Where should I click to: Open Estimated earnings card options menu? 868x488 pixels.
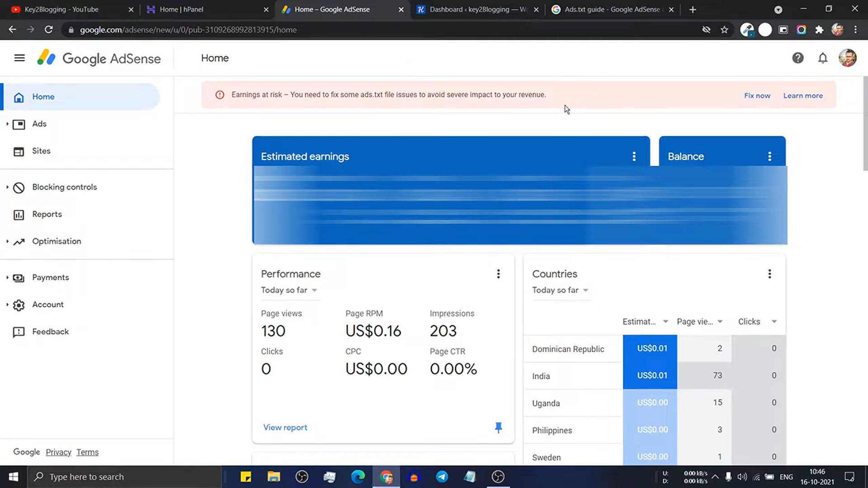tap(634, 156)
